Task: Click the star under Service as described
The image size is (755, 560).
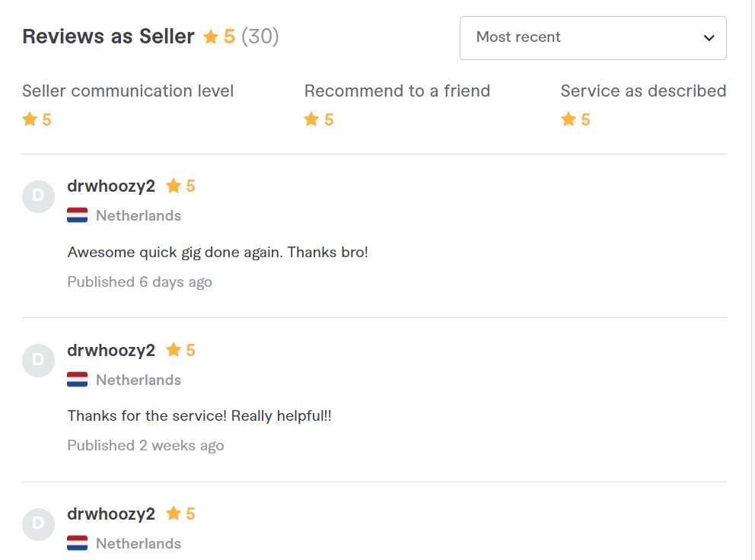Action: pyautogui.click(x=569, y=119)
